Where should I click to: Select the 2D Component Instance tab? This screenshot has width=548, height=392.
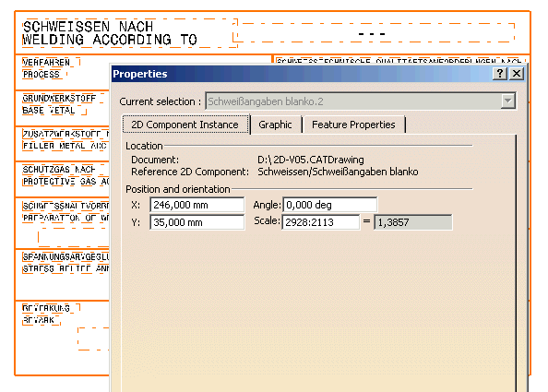(185, 125)
